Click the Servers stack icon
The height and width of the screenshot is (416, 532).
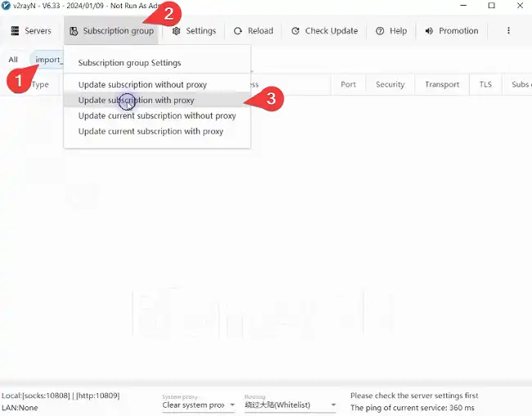(x=15, y=31)
